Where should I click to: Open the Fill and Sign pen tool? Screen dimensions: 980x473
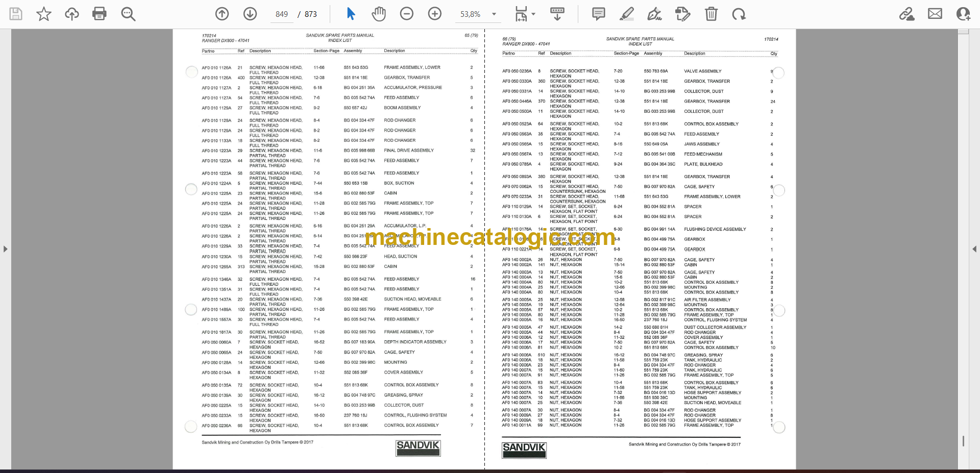pos(655,14)
